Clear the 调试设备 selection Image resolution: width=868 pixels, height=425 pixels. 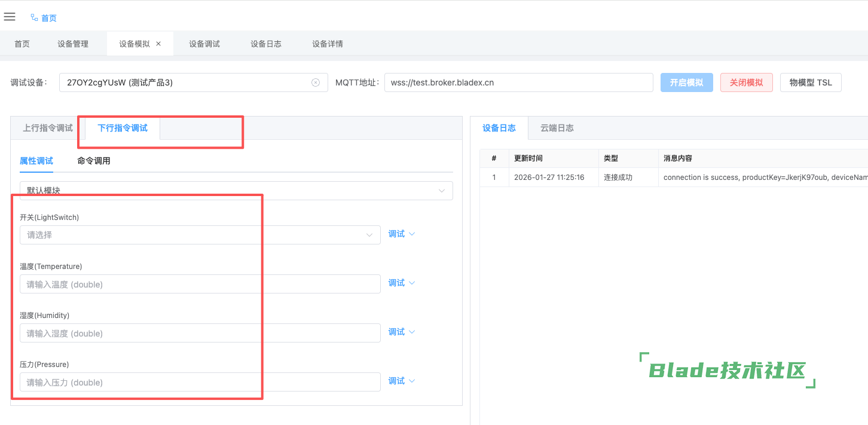point(316,82)
